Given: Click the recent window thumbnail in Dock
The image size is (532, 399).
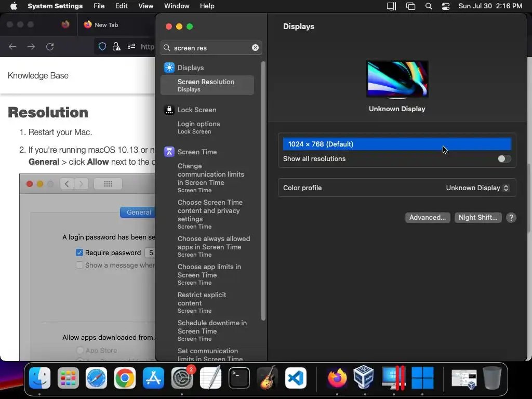Looking at the screenshot, I should [463, 379].
